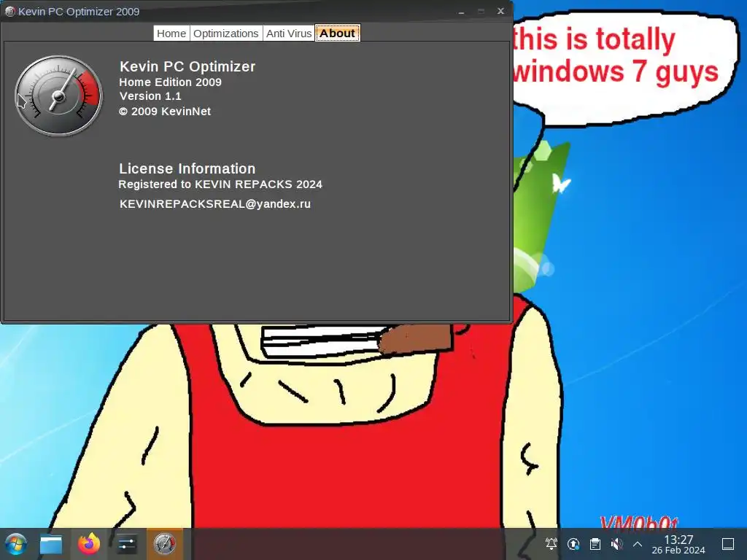
Task: Open system settings sliders taskbar icon
Action: 127,544
